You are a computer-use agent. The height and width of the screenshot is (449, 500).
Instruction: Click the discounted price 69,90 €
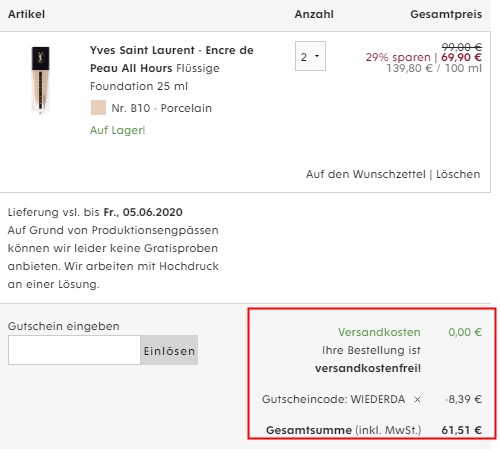461,57
